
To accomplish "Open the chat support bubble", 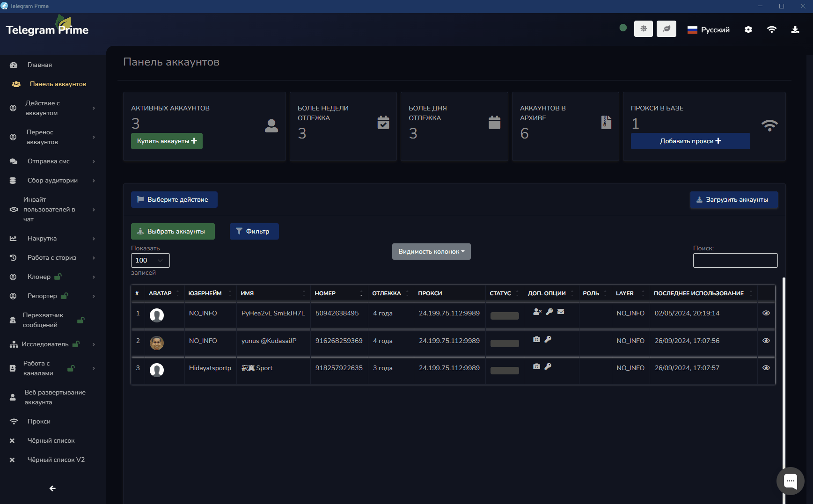I will click(x=790, y=481).
